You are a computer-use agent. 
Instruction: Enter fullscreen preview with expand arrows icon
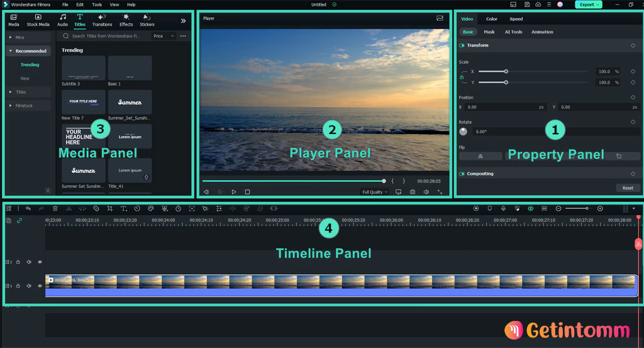click(x=440, y=192)
